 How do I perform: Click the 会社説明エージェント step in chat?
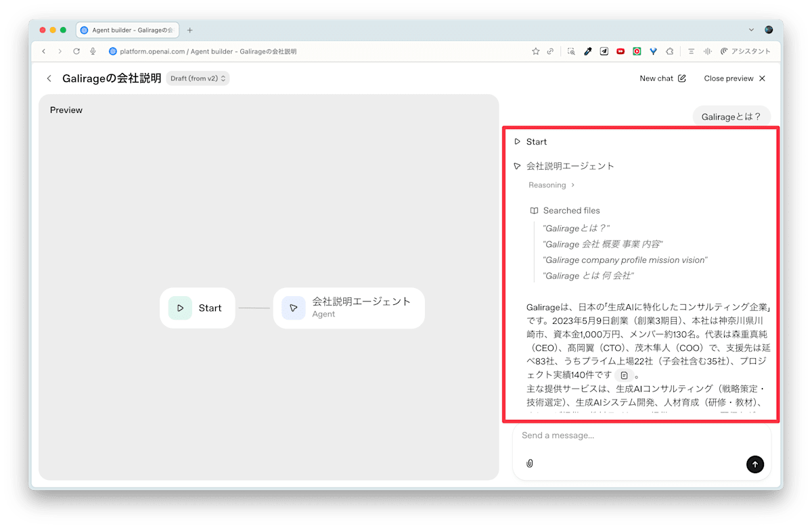(564, 166)
